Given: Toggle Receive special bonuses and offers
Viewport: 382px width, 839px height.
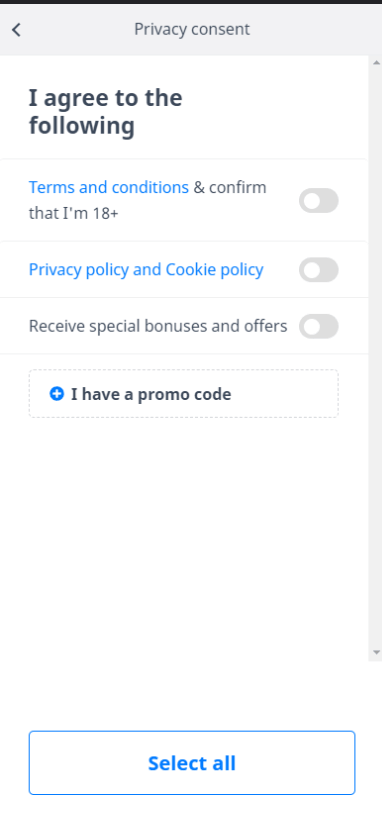Looking at the screenshot, I should (319, 326).
